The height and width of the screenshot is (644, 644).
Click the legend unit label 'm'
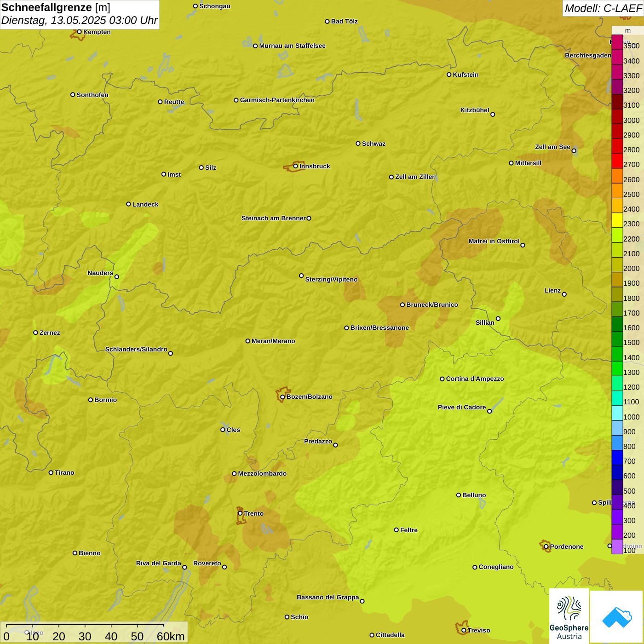coord(628,30)
